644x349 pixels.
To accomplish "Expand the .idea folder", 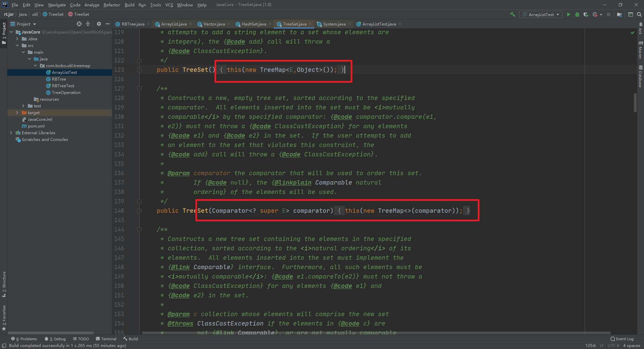I will click(x=17, y=39).
